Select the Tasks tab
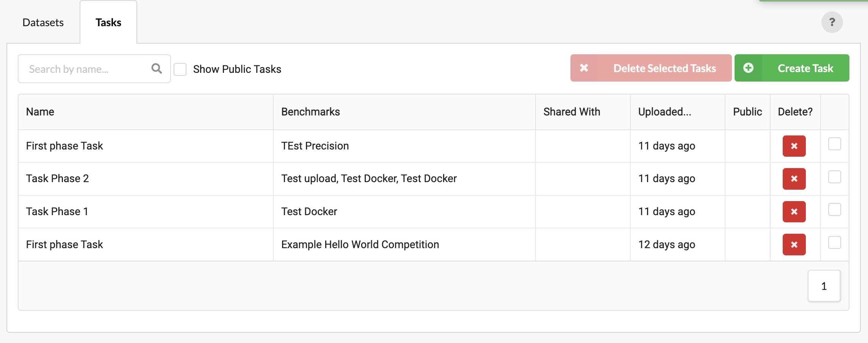This screenshot has height=343, width=868. (108, 22)
